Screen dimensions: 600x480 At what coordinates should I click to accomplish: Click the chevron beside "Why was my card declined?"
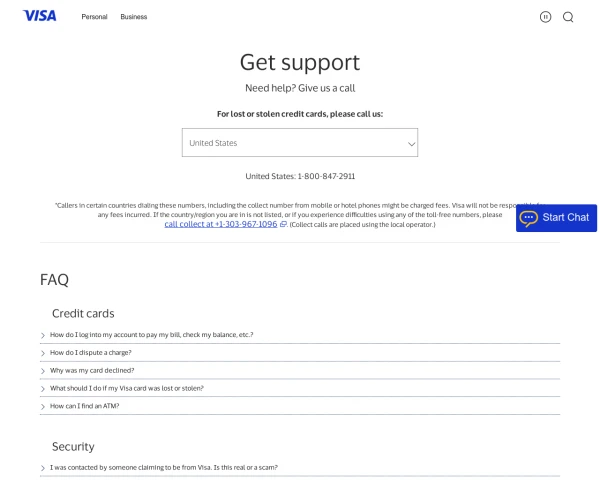pos(43,371)
